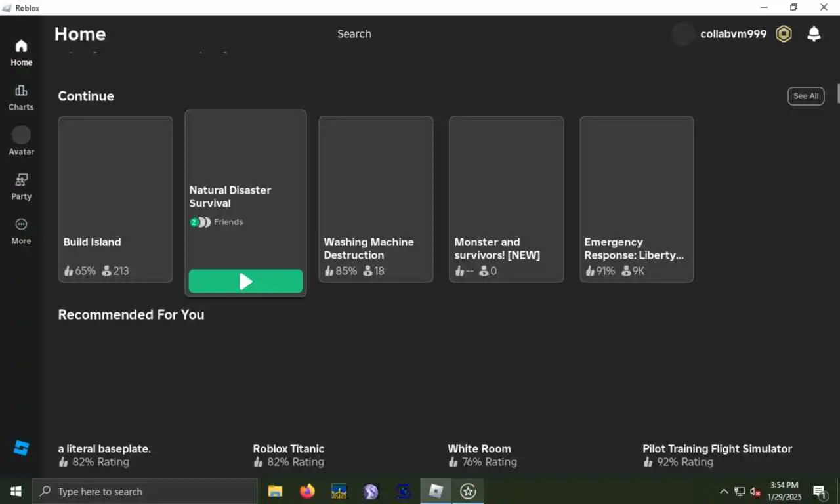840x504 pixels.
Task: Open the recommended game Roblox Titanic
Action: coord(289,449)
